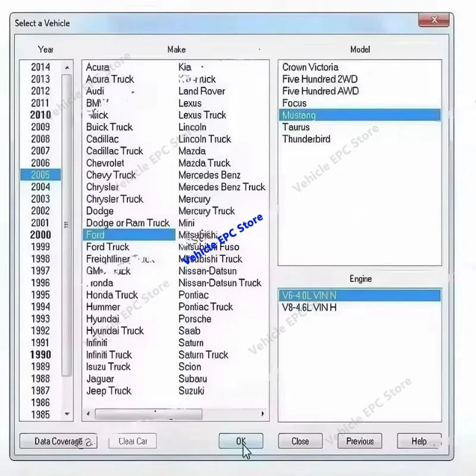Viewport: 476px width, 476px height.
Task: Select Mazda Truck make
Action: [205, 163]
